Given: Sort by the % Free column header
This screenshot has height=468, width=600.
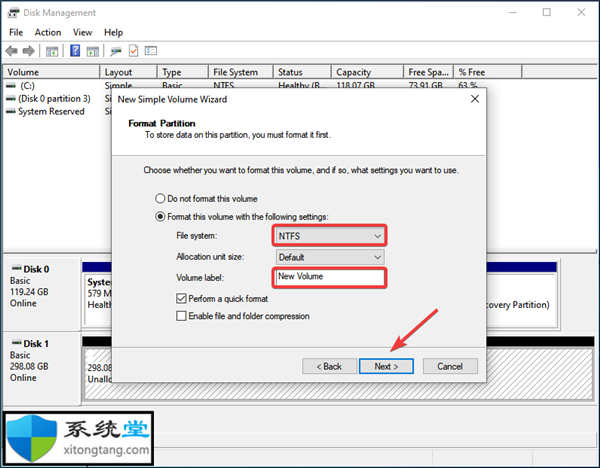Looking at the screenshot, I should [488, 72].
